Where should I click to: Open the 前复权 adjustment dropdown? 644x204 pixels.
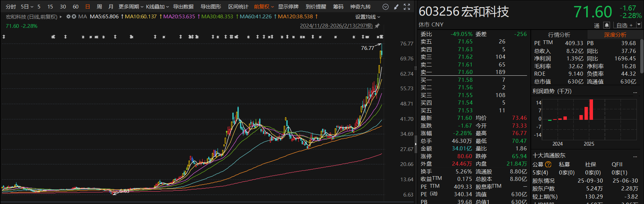pyautogui.click(x=264, y=7)
